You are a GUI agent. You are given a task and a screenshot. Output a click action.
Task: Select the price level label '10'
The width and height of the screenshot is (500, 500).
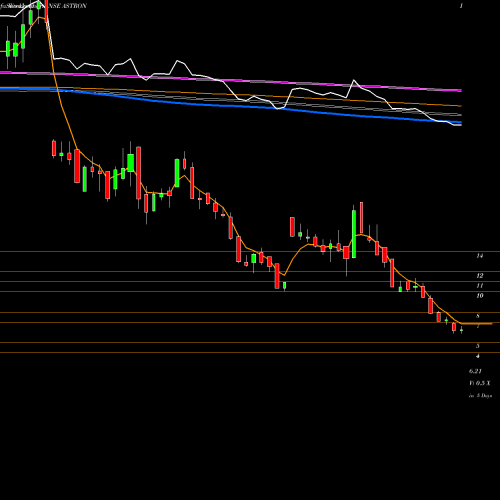480,296
